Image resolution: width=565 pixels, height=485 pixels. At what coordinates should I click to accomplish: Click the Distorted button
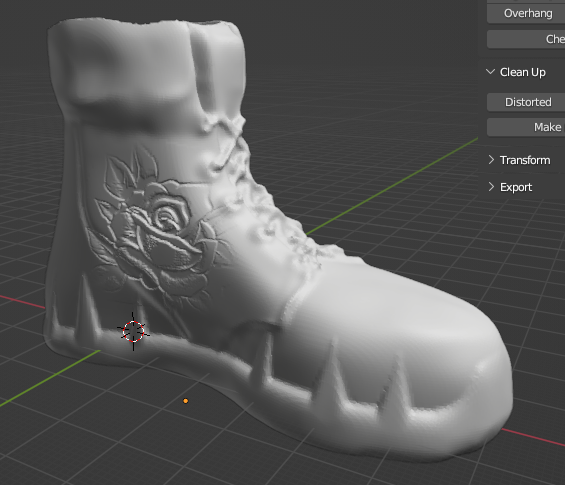point(526,102)
